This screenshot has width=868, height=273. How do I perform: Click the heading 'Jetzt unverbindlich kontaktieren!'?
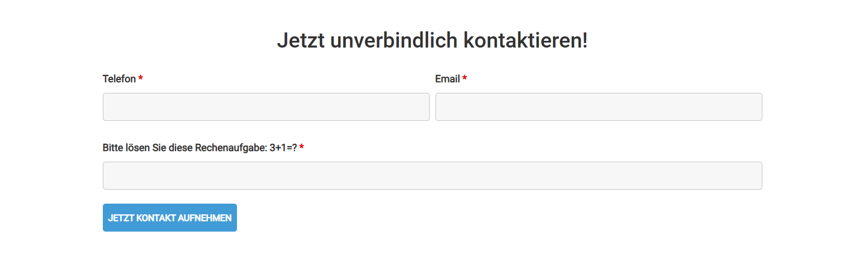pos(432,40)
